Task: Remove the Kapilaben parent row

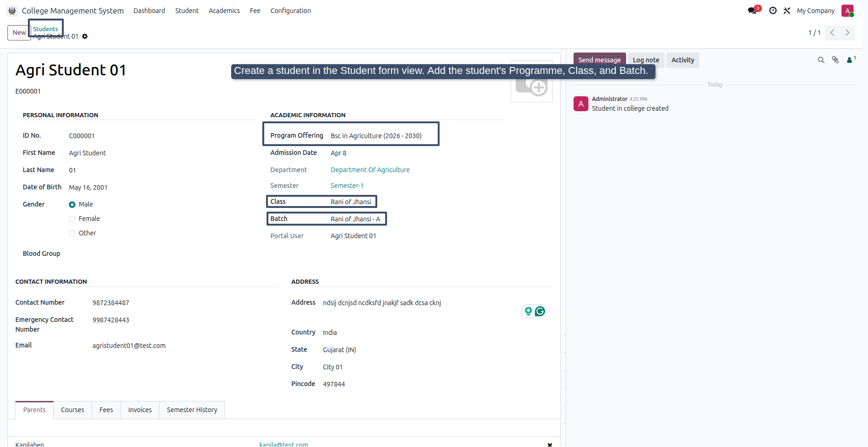Action: pos(550,445)
